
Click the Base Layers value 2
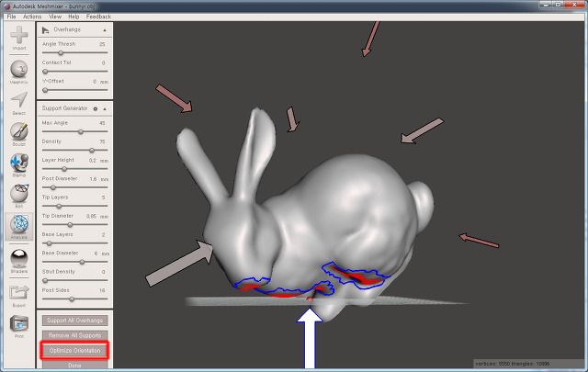click(103, 235)
